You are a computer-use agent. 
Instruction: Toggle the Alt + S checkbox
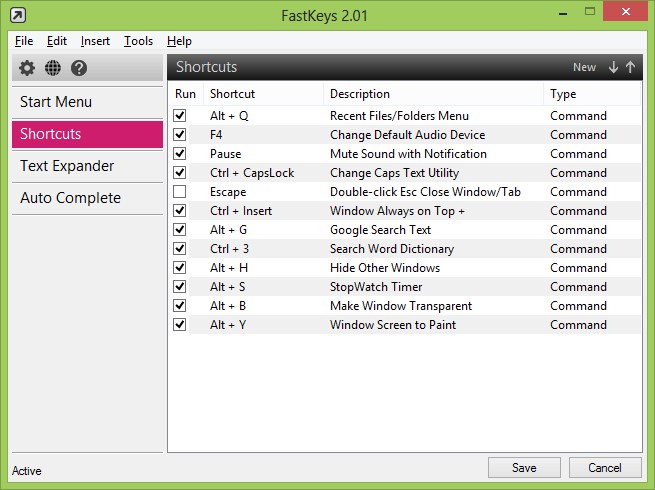tap(180, 287)
